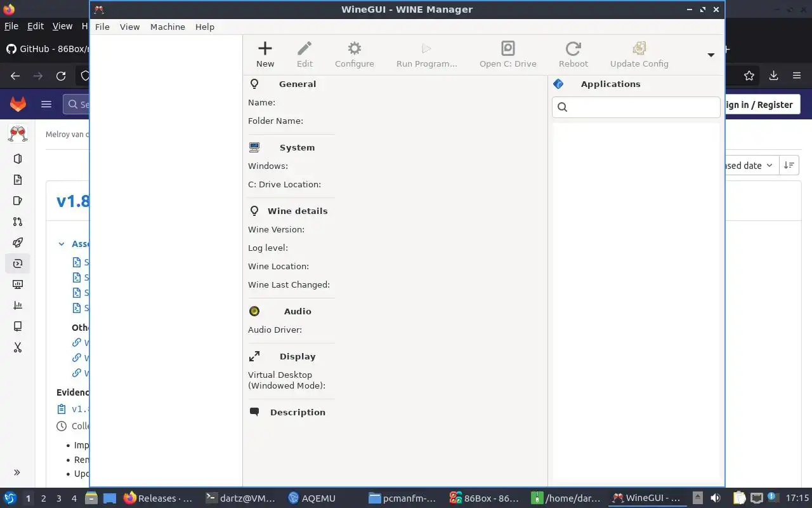
Task: Toggle GitLab sidebar hamburger icon
Action: pos(46,104)
